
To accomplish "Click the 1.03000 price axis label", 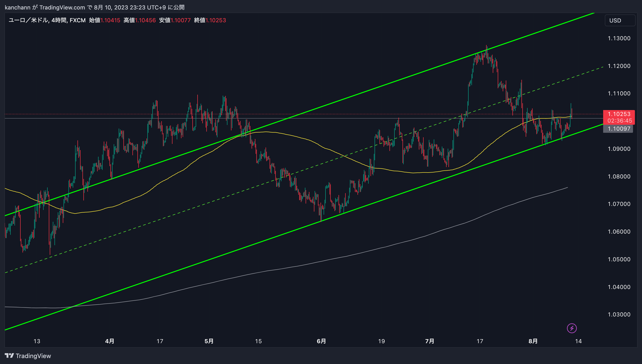I will 619,315.
